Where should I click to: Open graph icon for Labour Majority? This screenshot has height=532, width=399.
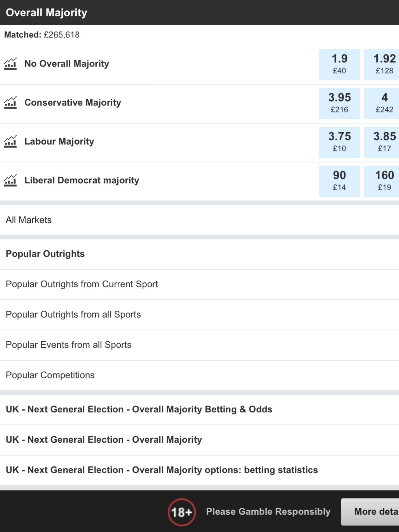tap(10, 142)
